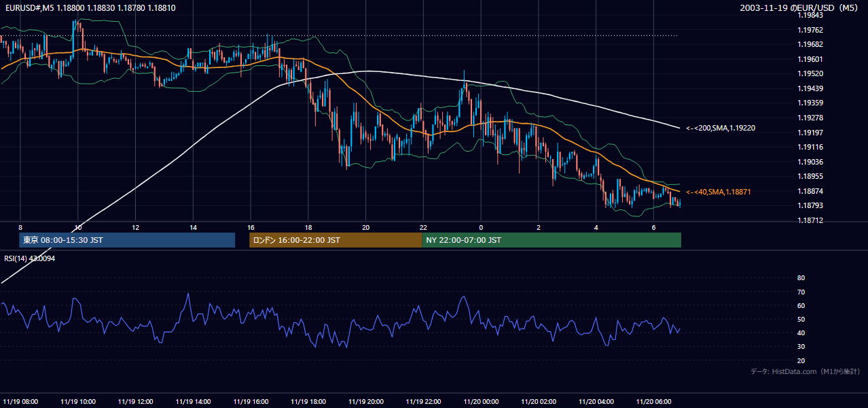Click the 11/20 04:00 time label
868x408 pixels.
pyautogui.click(x=596, y=401)
